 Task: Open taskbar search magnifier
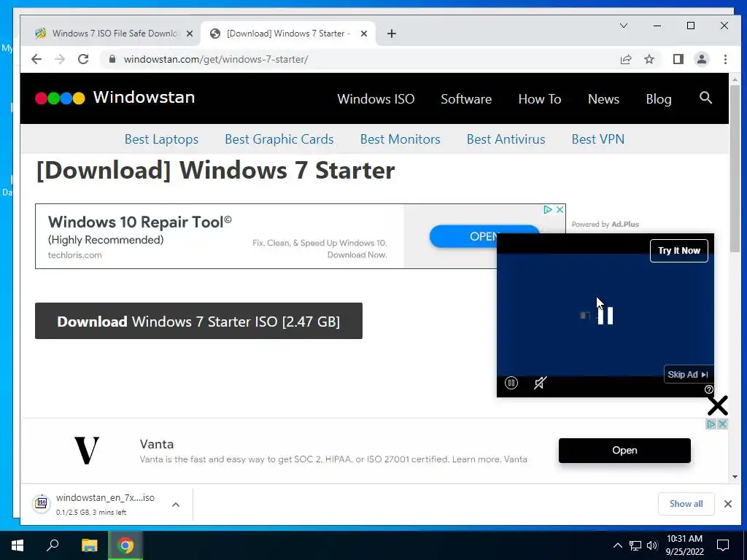coord(53,545)
